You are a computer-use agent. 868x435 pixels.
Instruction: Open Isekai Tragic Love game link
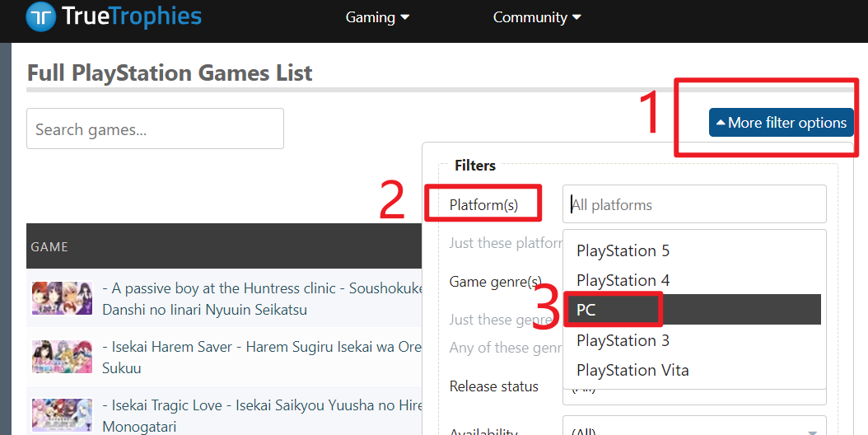pyautogui.click(x=263, y=415)
